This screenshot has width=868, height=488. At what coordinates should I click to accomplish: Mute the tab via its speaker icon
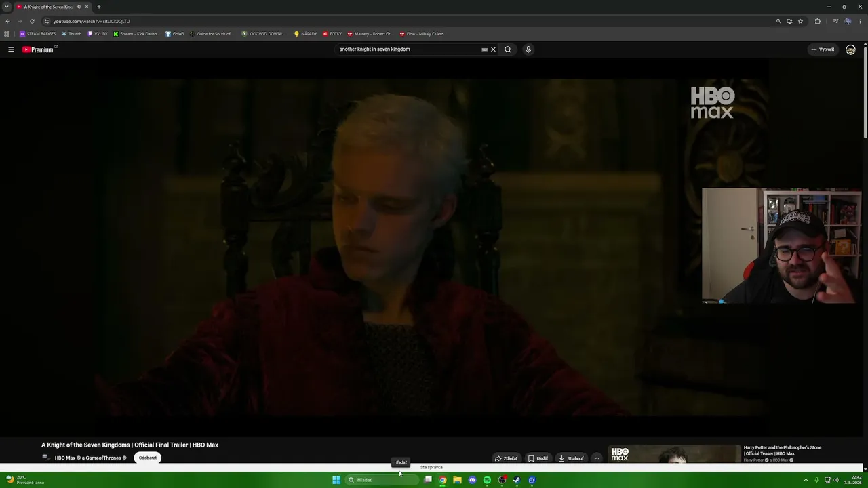[x=79, y=7]
